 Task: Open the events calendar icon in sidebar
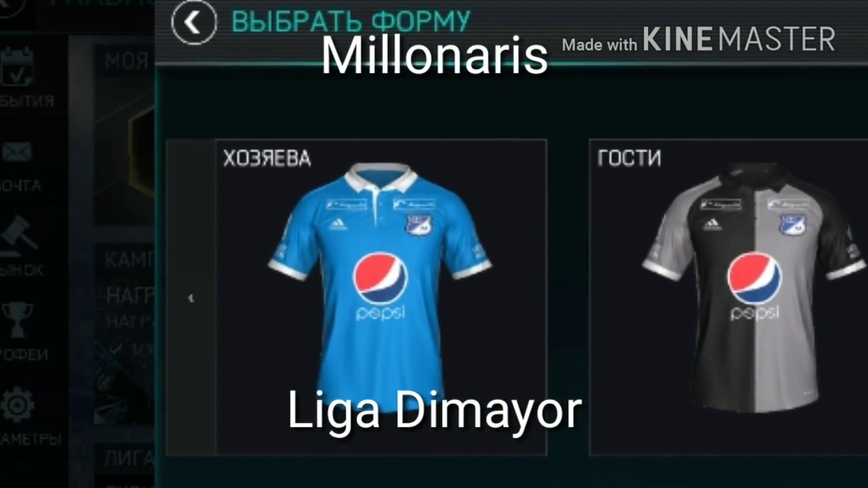point(16,66)
